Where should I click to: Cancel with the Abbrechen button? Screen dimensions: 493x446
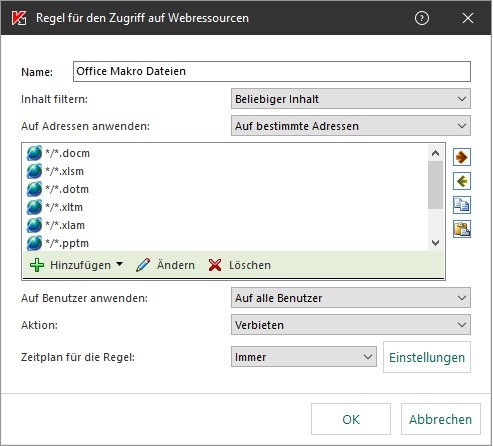coord(441,419)
